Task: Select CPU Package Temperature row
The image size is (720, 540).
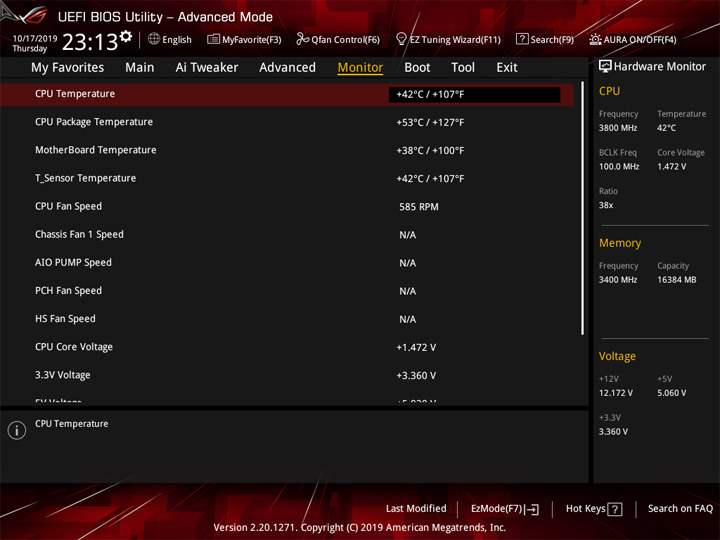Action: 287,123
